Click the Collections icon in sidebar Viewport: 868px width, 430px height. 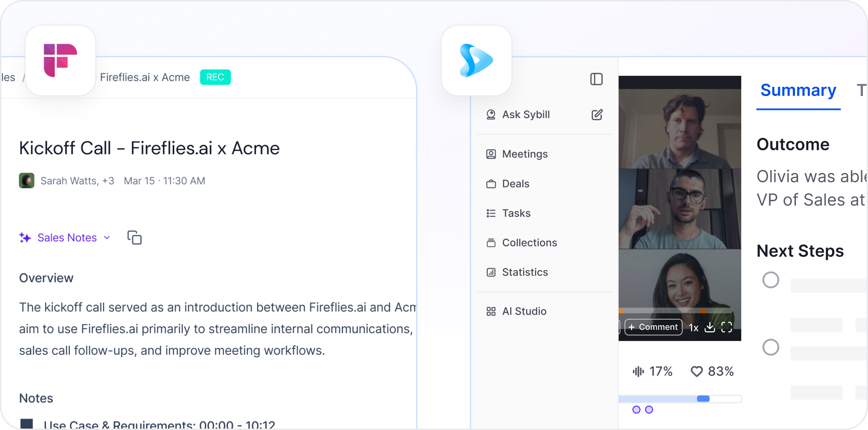point(491,243)
